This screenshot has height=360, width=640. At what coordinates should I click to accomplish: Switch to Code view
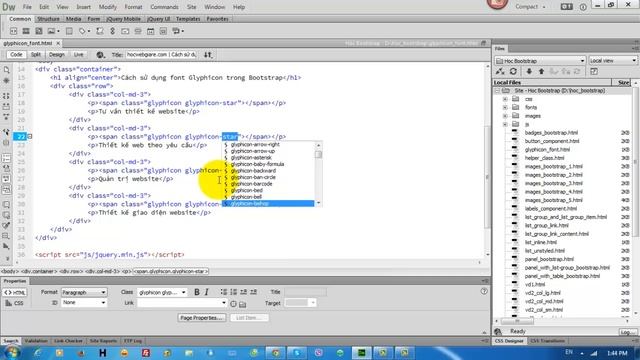(x=16, y=55)
